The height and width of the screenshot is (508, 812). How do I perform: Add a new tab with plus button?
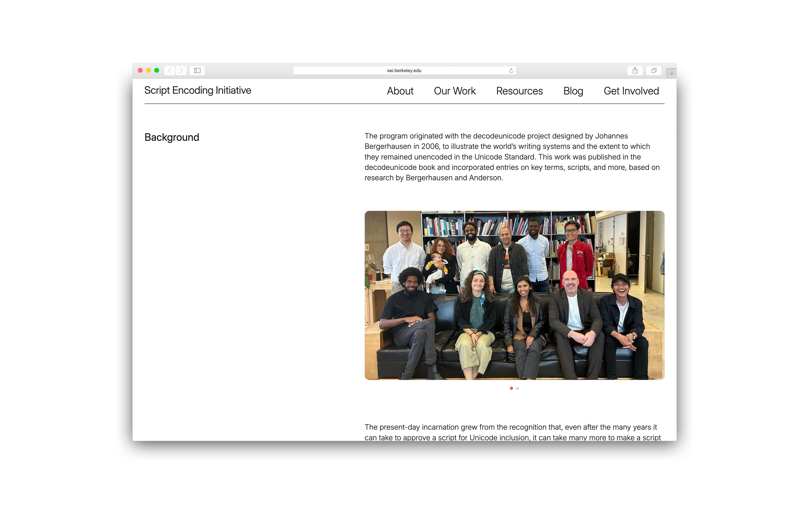pyautogui.click(x=671, y=74)
